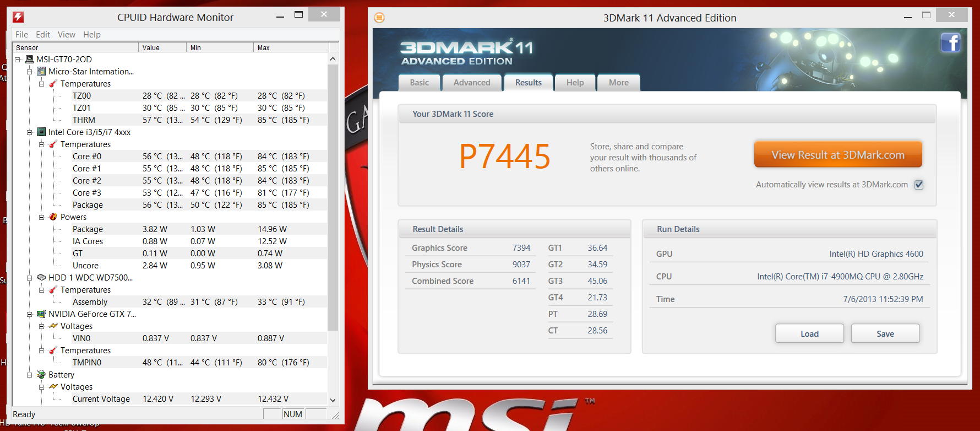The width and height of the screenshot is (980, 431).
Task: Click the P7445 score value
Action: pos(504,156)
